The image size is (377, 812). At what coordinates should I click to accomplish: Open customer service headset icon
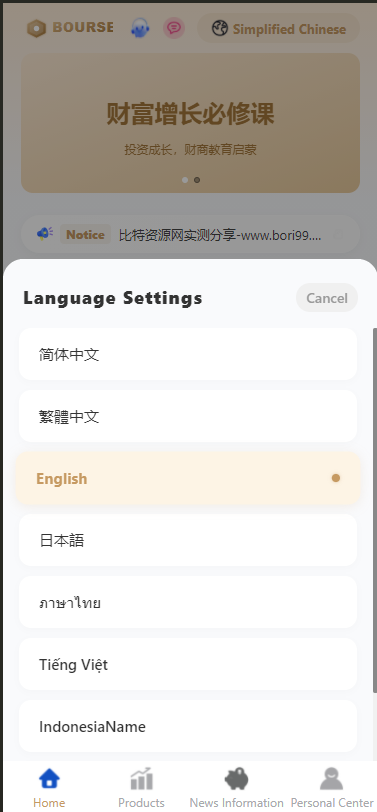(x=140, y=28)
